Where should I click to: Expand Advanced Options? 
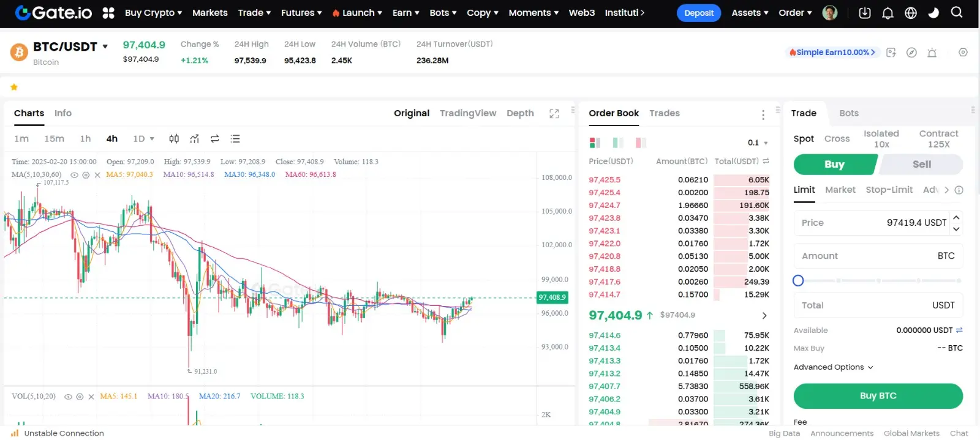[833, 367]
